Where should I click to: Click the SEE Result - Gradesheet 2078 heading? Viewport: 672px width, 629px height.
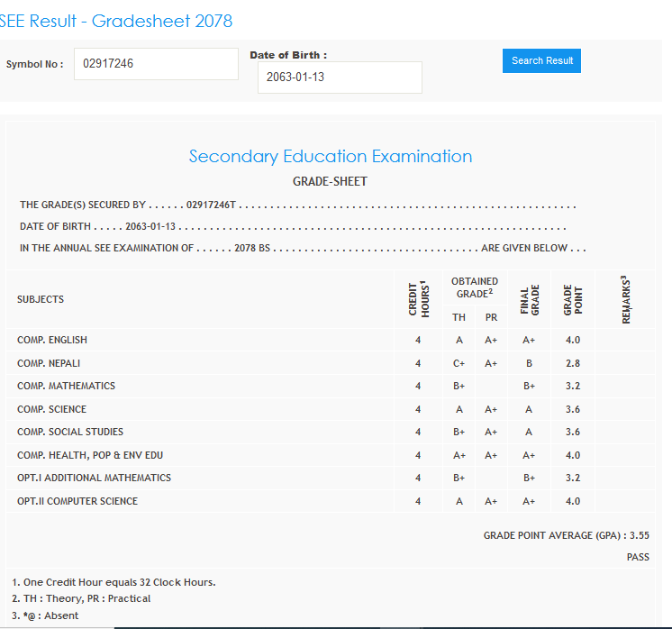tap(121, 21)
